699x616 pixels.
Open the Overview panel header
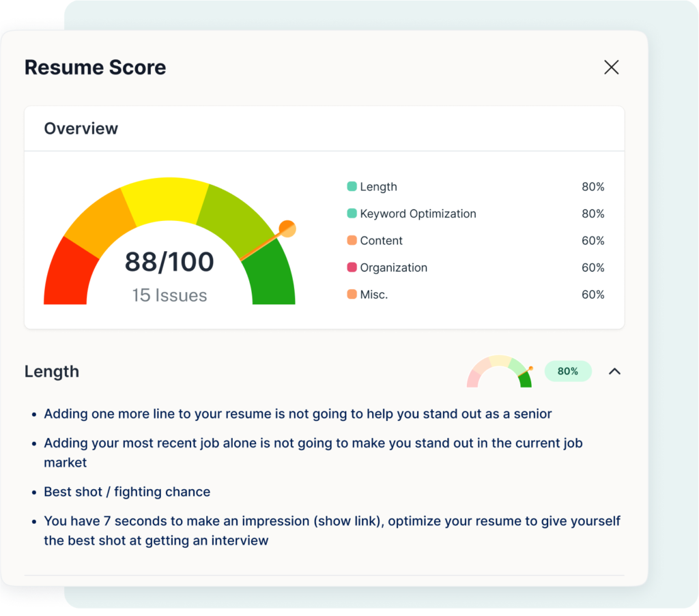81,128
